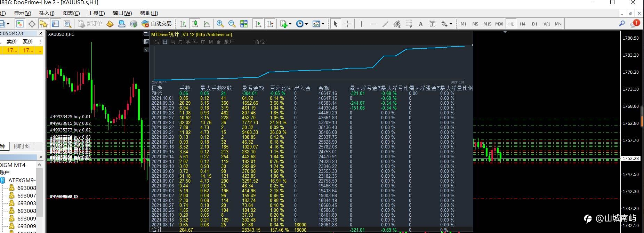
Task: Open the Terminal panel icon
Action: (55, 24)
